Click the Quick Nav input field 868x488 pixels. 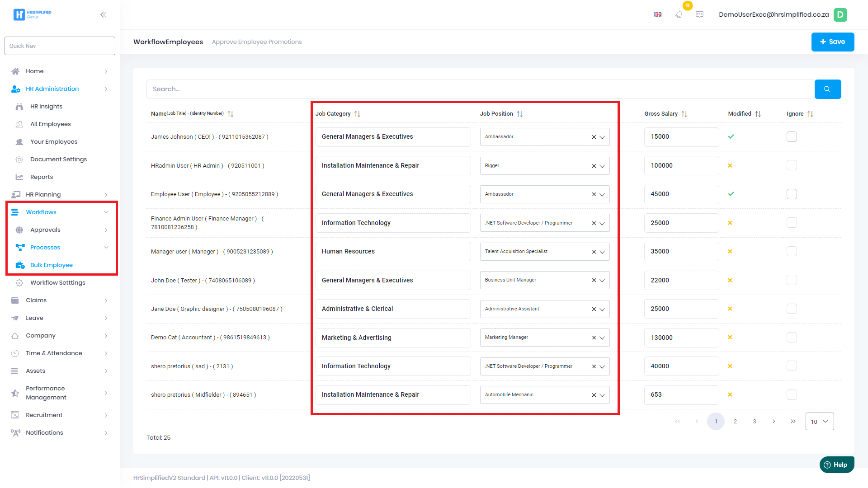click(x=60, y=46)
